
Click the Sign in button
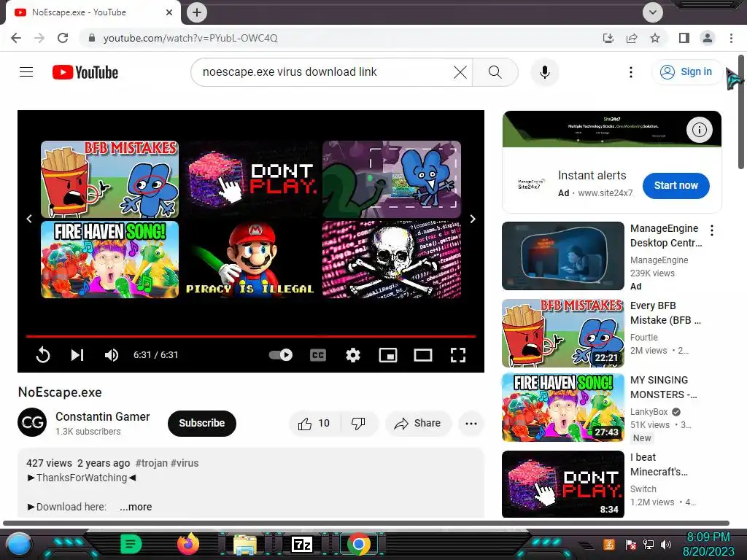pos(686,72)
